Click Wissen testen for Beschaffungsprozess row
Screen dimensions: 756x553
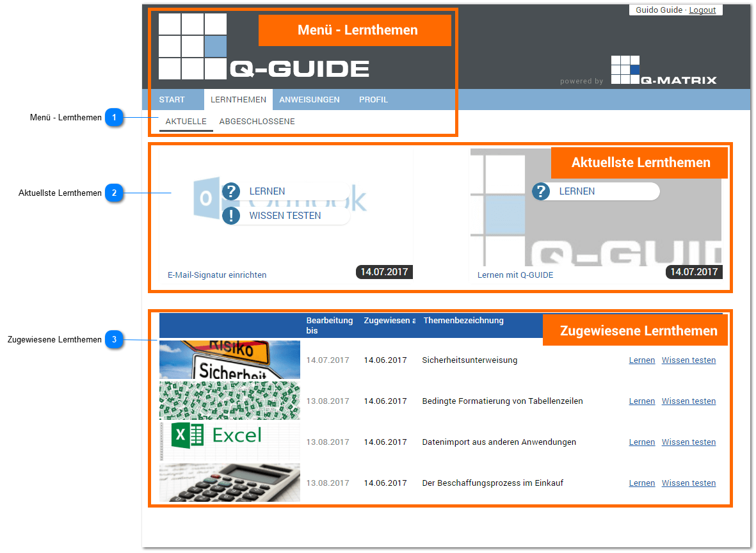coord(689,483)
